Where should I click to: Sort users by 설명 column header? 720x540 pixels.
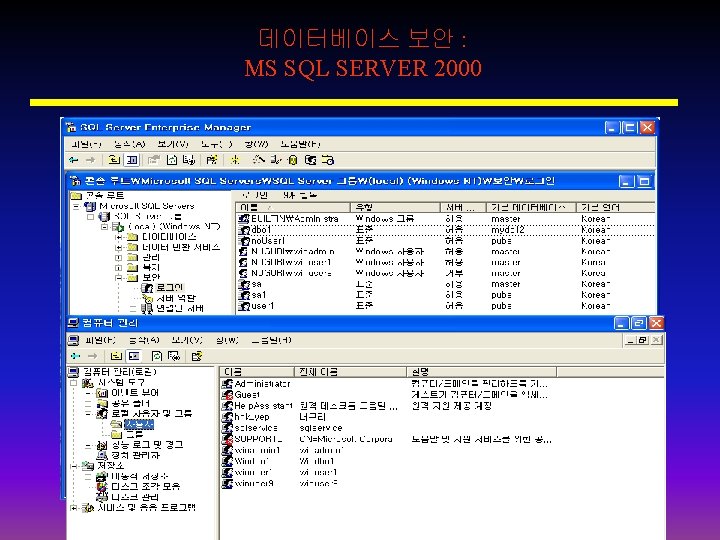pyautogui.click(x=482, y=371)
